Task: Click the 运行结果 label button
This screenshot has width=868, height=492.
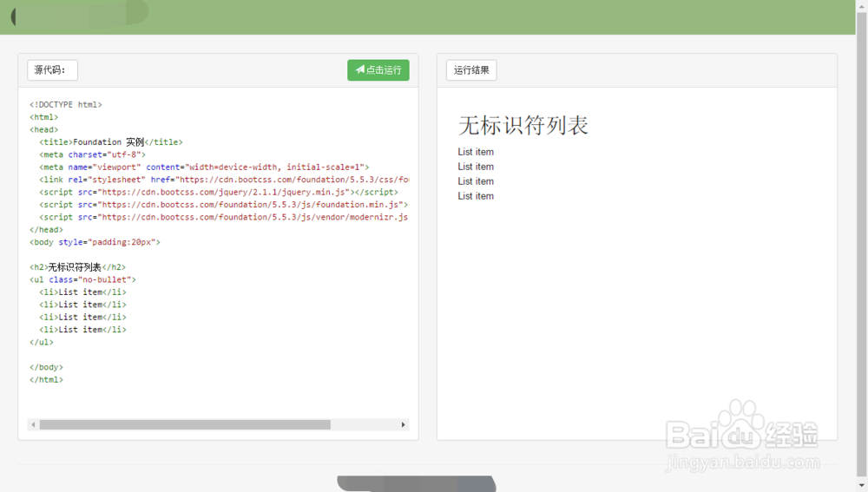Action: coord(471,70)
